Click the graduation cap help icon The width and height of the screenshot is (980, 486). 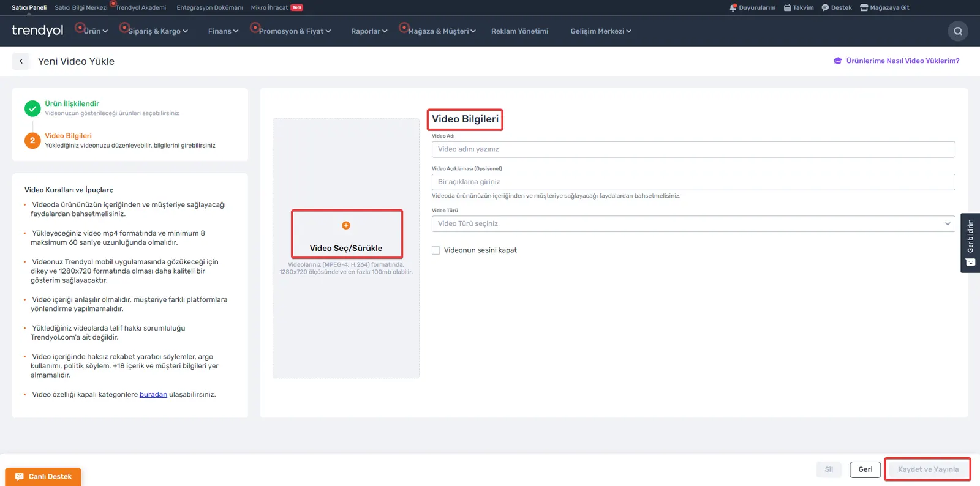coord(838,61)
